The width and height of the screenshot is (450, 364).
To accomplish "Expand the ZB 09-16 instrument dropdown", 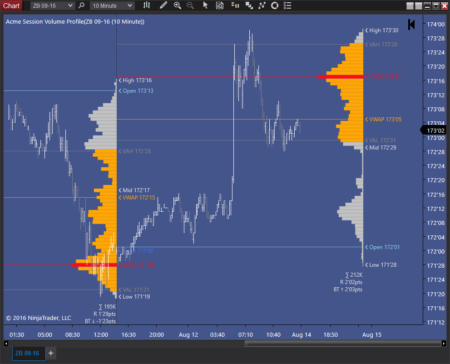I will click(x=52, y=5).
